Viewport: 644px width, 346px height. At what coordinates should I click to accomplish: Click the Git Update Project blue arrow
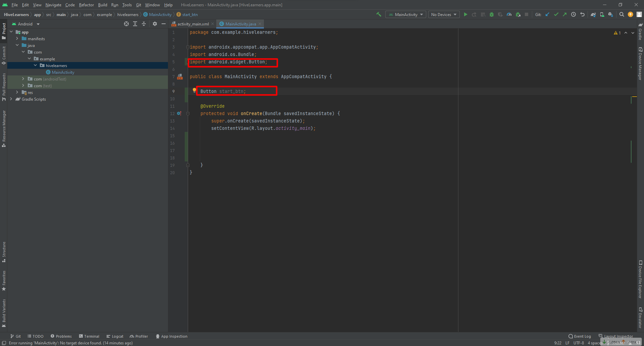(x=547, y=15)
